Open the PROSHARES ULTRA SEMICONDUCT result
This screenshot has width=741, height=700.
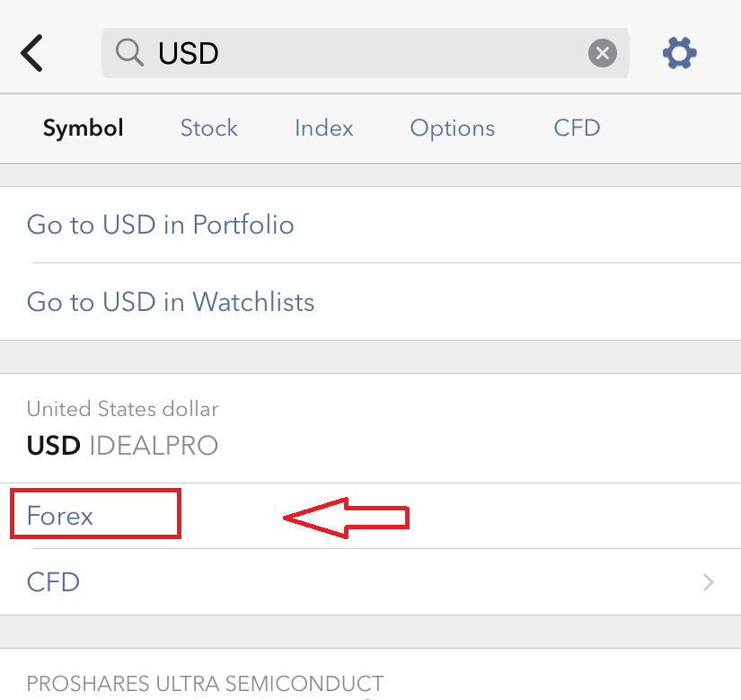click(x=370, y=677)
